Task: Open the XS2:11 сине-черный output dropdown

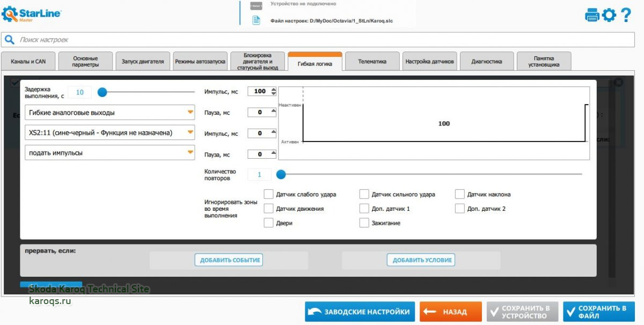Action: coord(190,132)
